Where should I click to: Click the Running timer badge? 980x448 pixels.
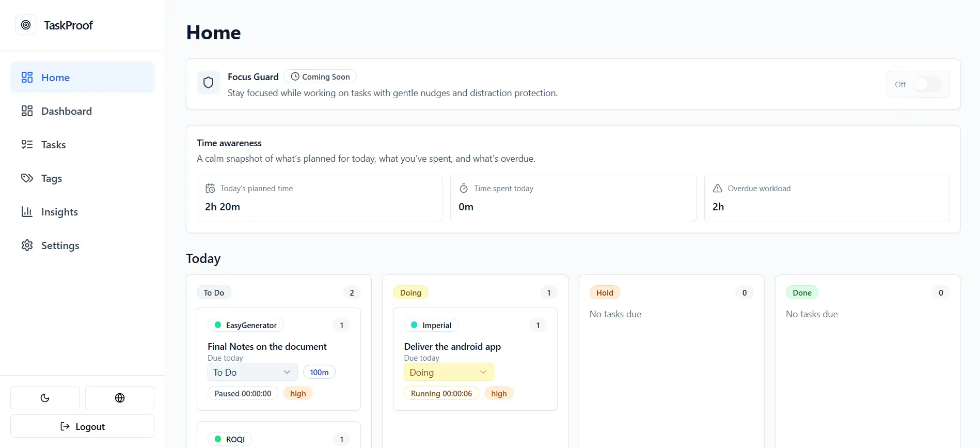click(x=441, y=393)
